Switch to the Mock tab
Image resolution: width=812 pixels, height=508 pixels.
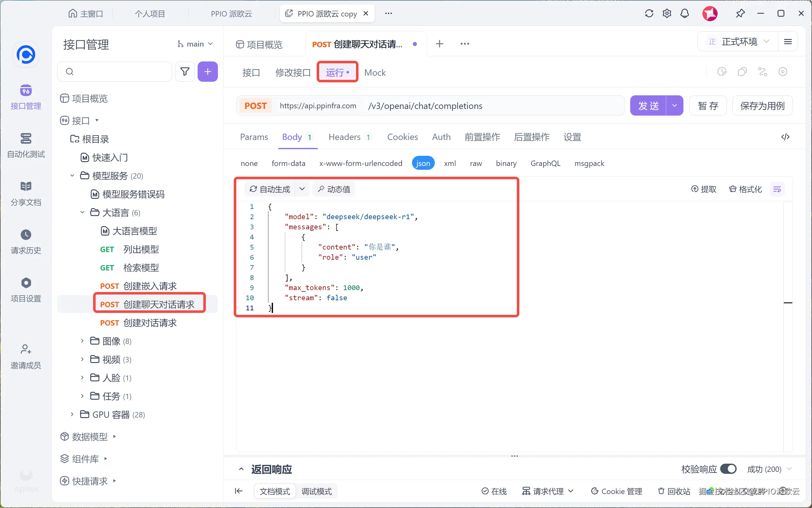point(375,73)
